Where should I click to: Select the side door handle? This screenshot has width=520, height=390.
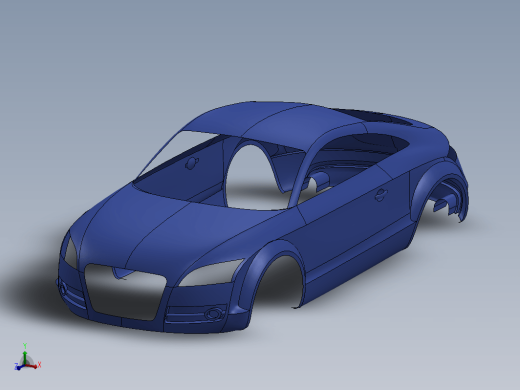coord(380,195)
